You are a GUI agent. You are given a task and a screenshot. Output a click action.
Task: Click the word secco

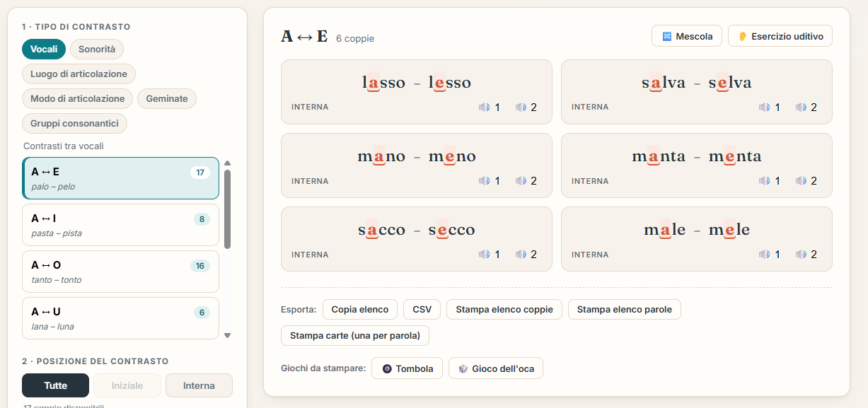[x=451, y=230]
